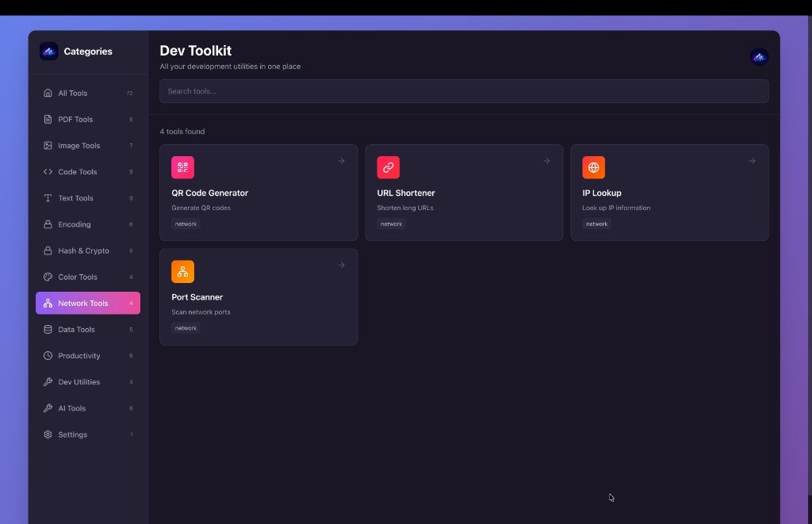Select the Hash & Crypto padlock icon
This screenshot has width=812, height=524.
pos(49,251)
